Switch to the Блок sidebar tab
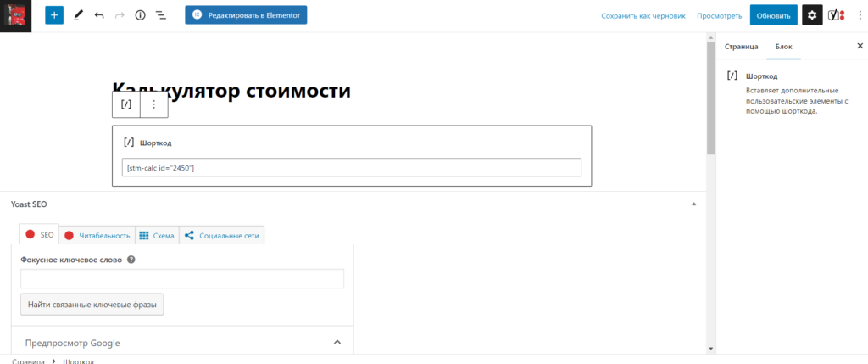This screenshot has height=364, width=868. click(784, 47)
